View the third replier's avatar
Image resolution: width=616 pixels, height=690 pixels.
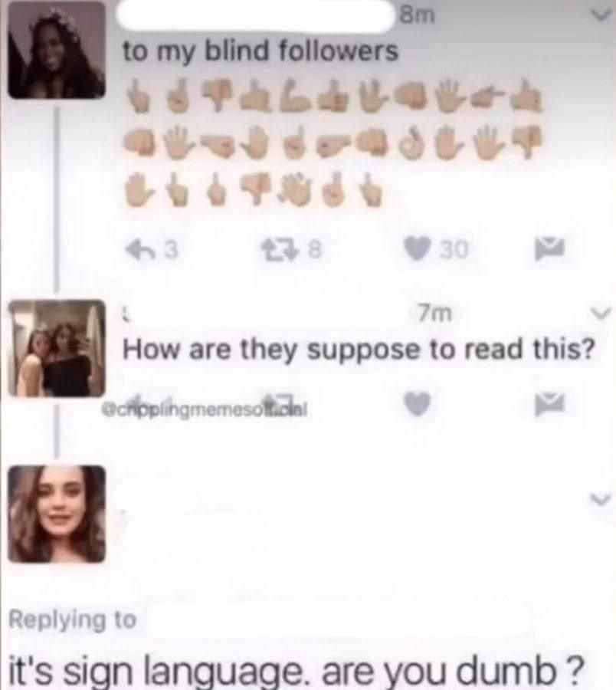[57, 514]
